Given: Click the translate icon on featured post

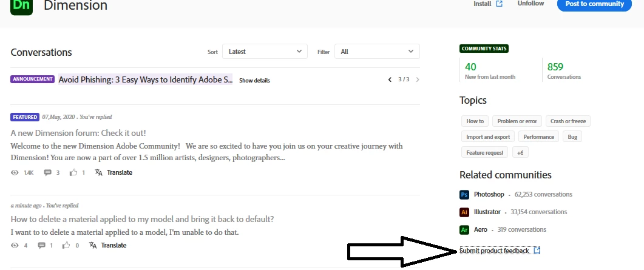Looking at the screenshot, I should pyautogui.click(x=98, y=172).
